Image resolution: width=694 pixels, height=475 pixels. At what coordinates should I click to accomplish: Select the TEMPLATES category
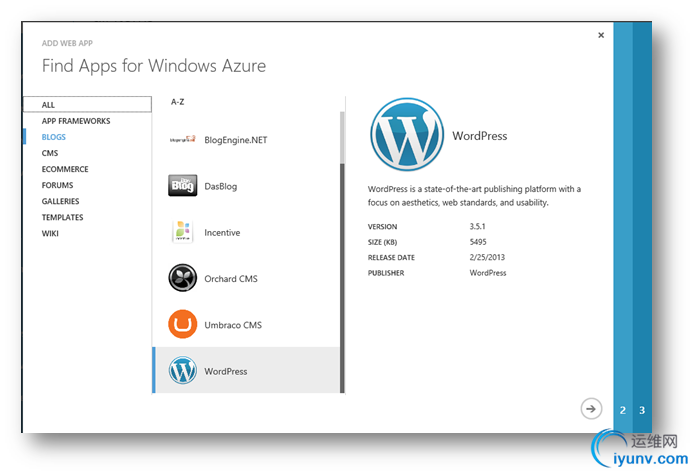62,217
